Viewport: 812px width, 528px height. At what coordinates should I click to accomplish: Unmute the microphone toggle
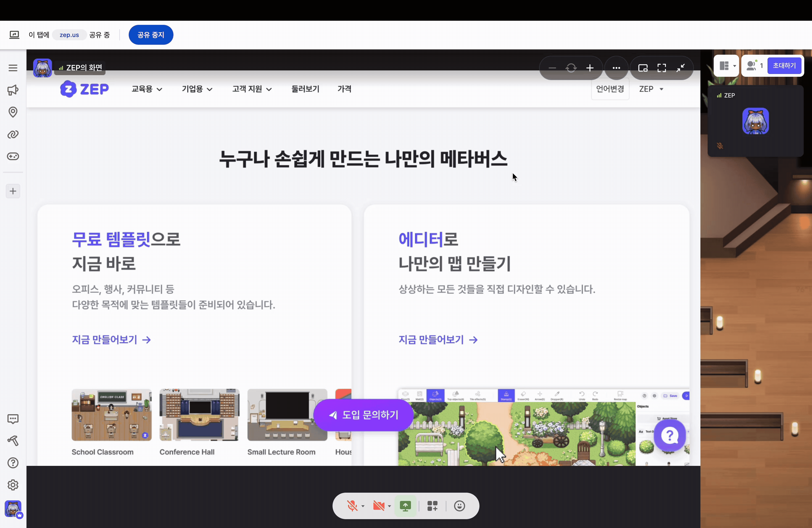[352, 506]
